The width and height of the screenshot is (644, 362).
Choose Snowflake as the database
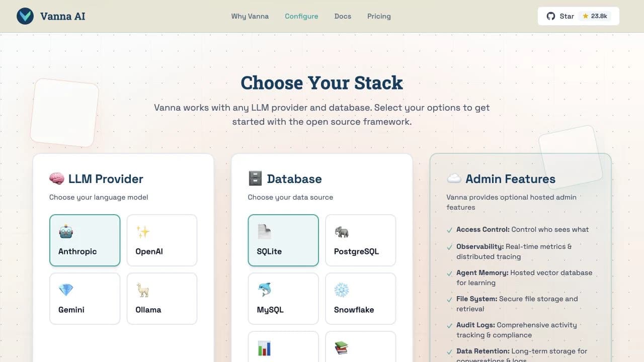coord(361,299)
